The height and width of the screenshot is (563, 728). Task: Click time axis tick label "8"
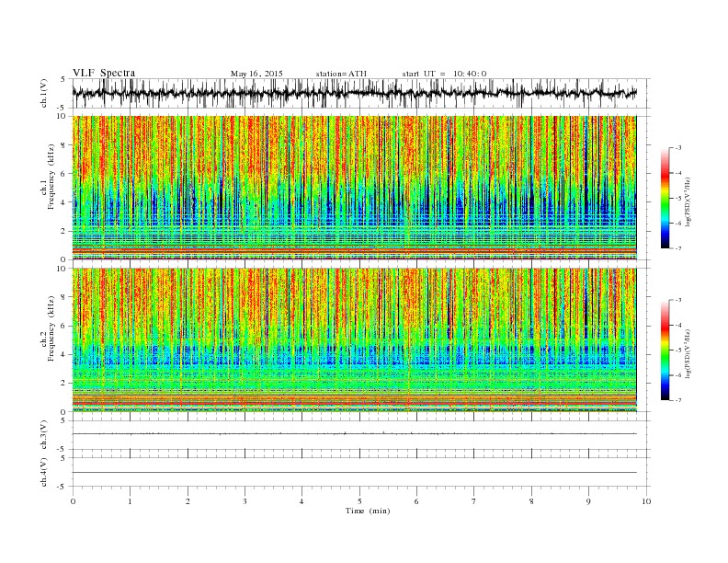pos(531,501)
